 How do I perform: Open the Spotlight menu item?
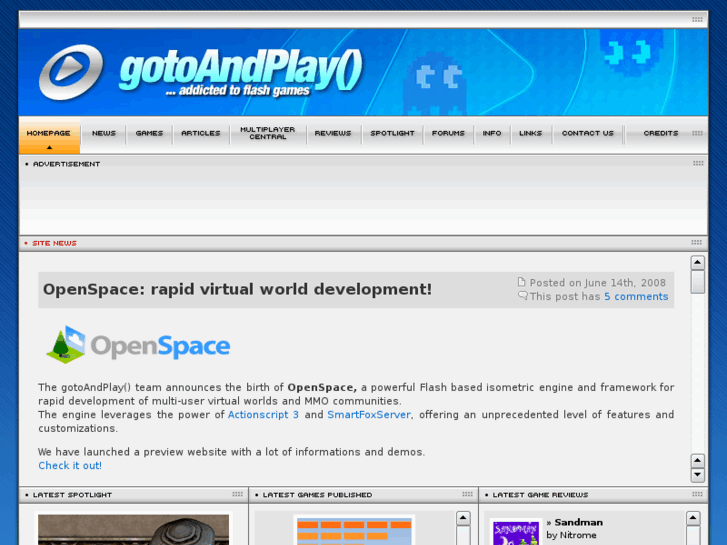392,134
